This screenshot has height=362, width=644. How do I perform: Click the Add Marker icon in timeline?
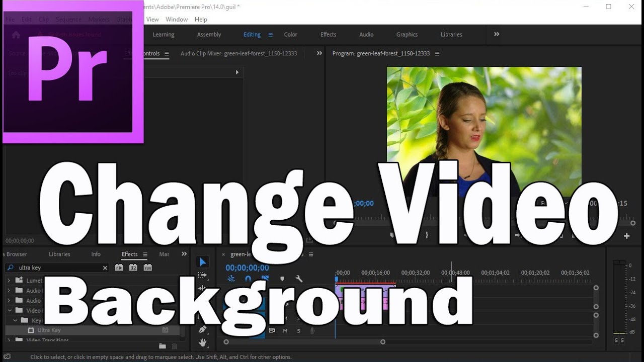[x=282, y=279]
